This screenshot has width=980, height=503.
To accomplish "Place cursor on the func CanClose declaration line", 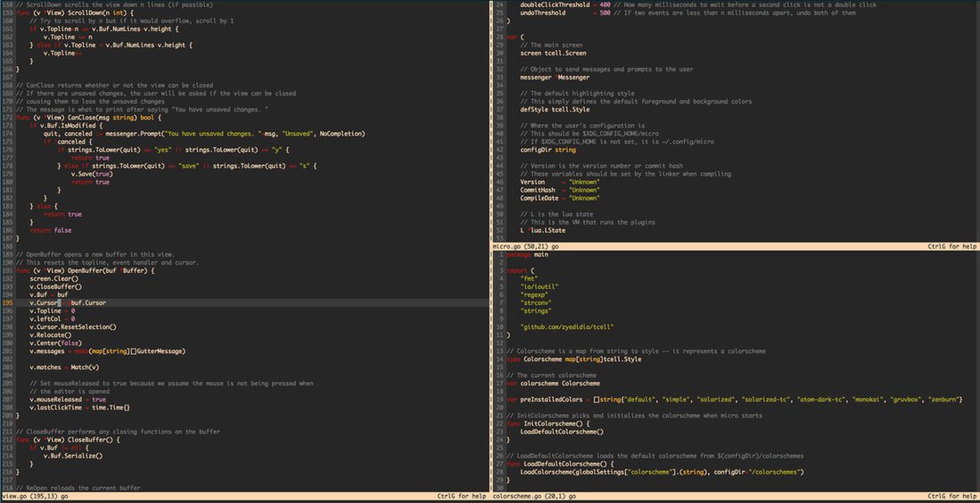I will coord(88,118).
